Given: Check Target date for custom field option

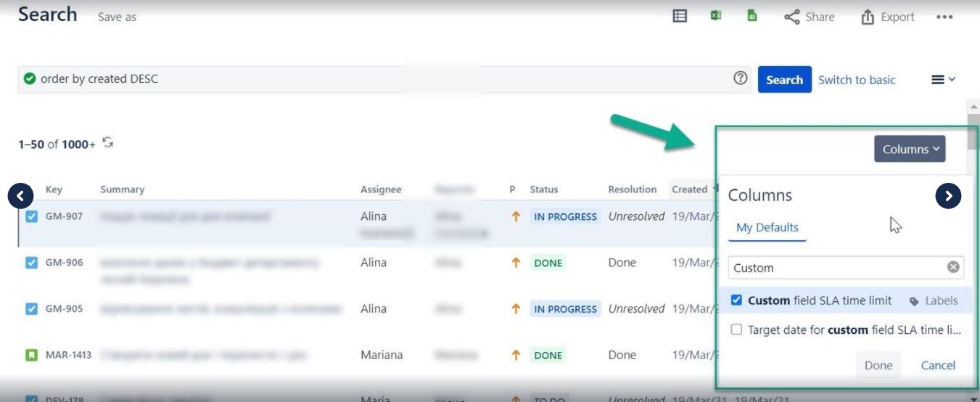Looking at the screenshot, I should point(736,329).
